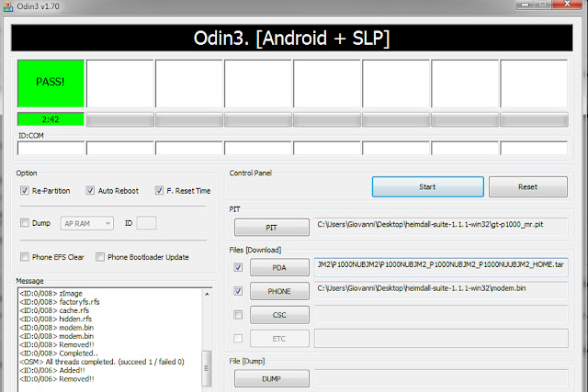Check the ETC file checkbox

238,339
